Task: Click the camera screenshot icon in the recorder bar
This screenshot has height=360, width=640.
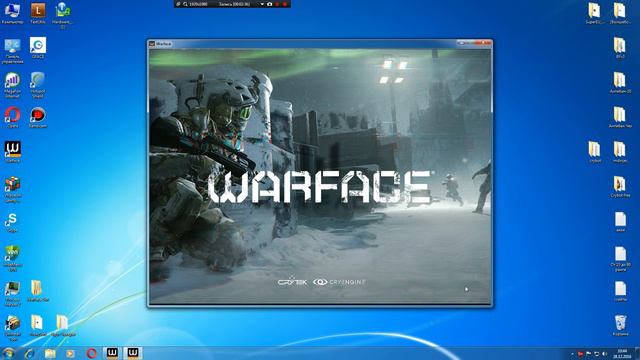Action: 269,4
